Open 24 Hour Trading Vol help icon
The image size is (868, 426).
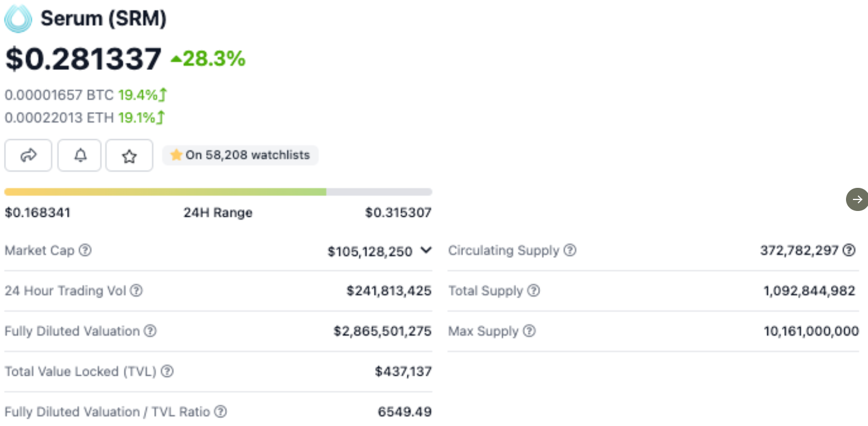click(x=136, y=291)
